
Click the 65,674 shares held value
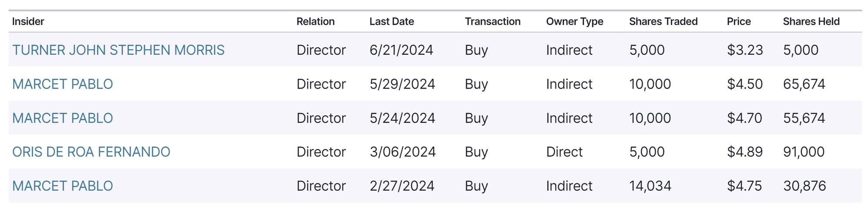click(804, 84)
